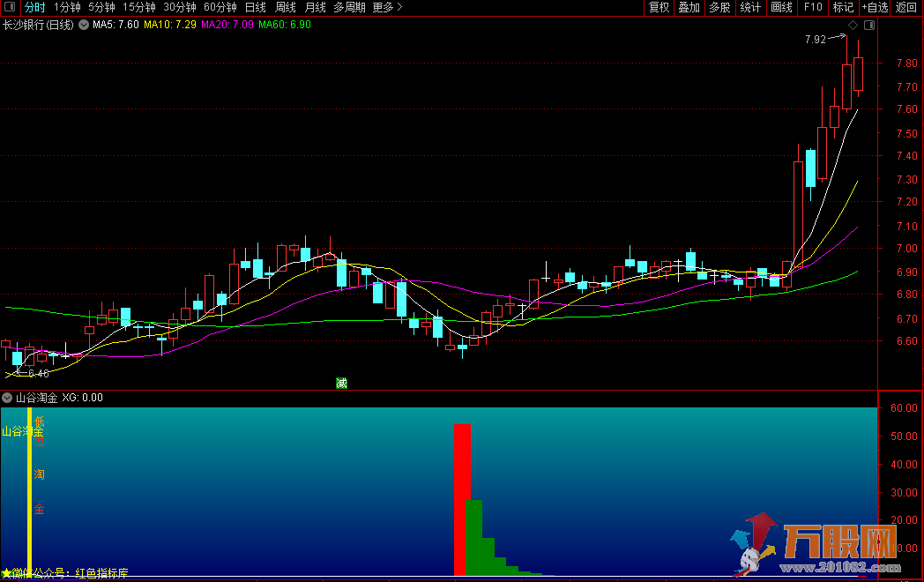Click the 7.92 high price label
The width and height of the screenshot is (924, 582).
click(x=816, y=39)
